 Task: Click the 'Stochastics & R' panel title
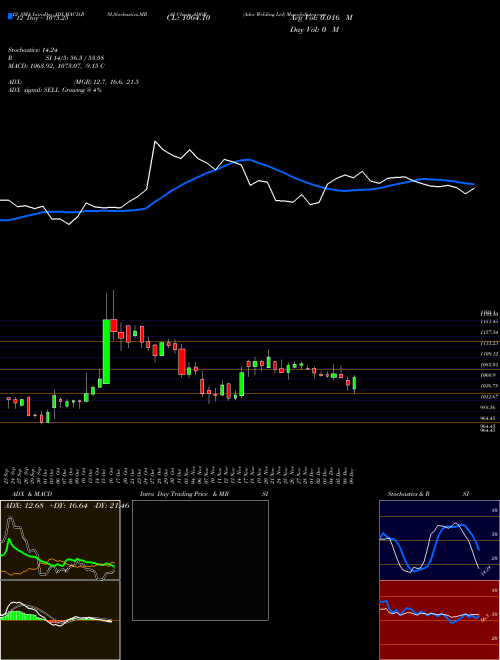[408, 494]
